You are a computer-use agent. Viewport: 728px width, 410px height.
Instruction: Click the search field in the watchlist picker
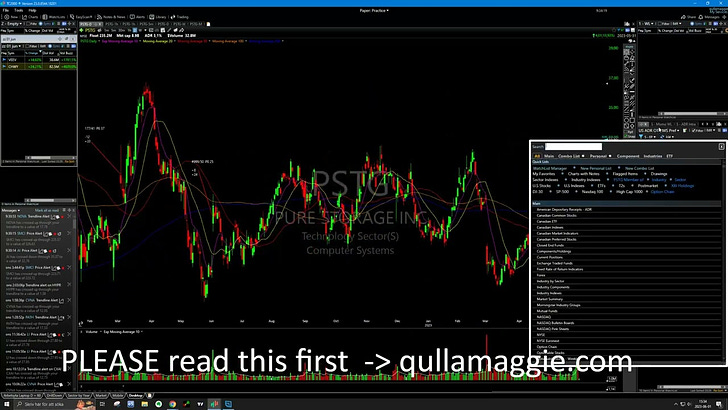coord(573,147)
